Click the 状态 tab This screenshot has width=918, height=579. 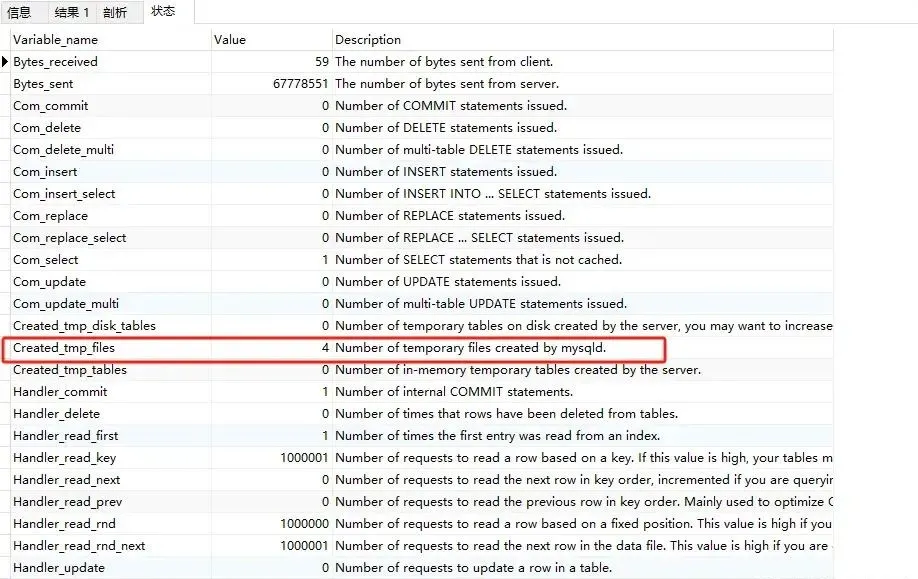point(162,12)
